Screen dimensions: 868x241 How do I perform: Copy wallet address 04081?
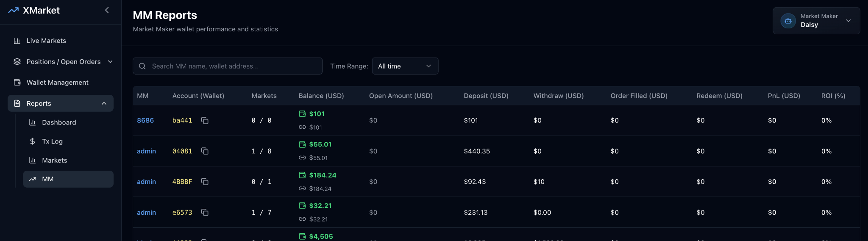click(x=205, y=151)
